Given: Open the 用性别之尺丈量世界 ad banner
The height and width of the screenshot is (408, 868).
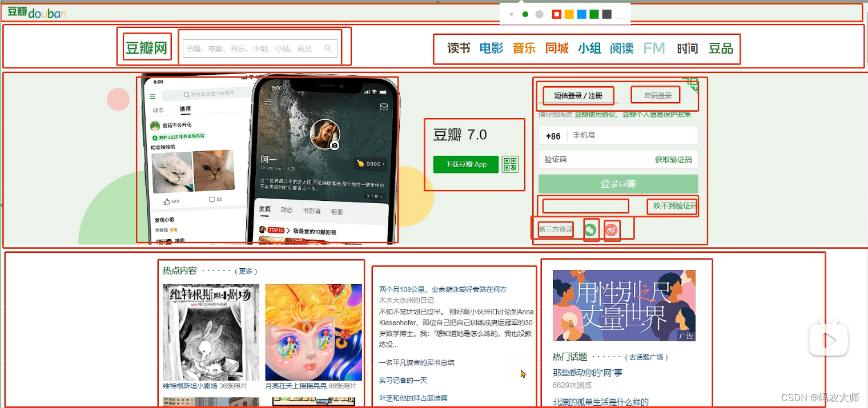Looking at the screenshot, I should click(x=624, y=305).
